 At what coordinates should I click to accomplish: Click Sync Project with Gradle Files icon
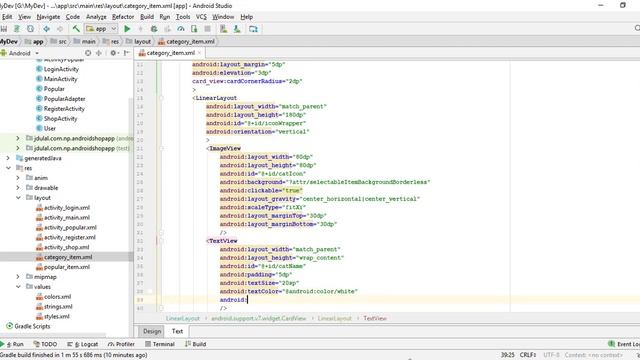click(x=17, y=29)
